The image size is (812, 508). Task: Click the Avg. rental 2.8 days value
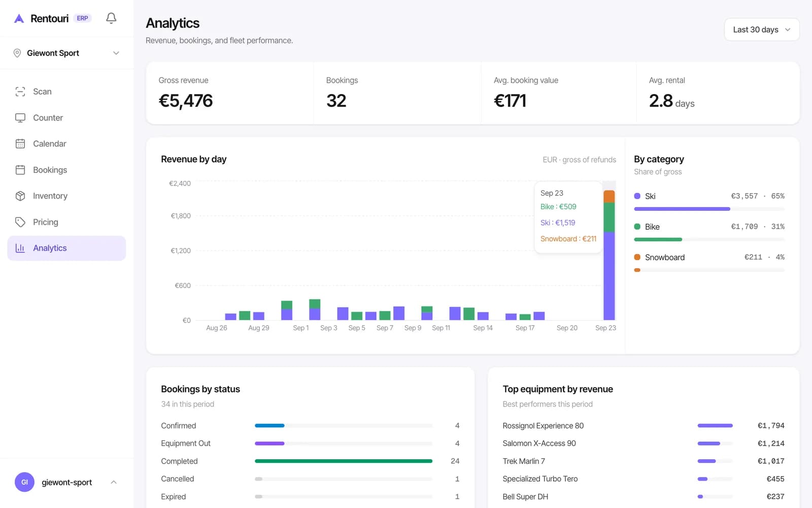click(671, 101)
